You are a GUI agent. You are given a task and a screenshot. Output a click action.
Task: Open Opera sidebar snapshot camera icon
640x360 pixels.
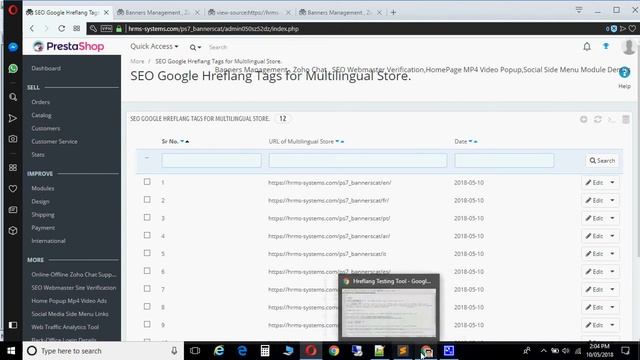13,139
